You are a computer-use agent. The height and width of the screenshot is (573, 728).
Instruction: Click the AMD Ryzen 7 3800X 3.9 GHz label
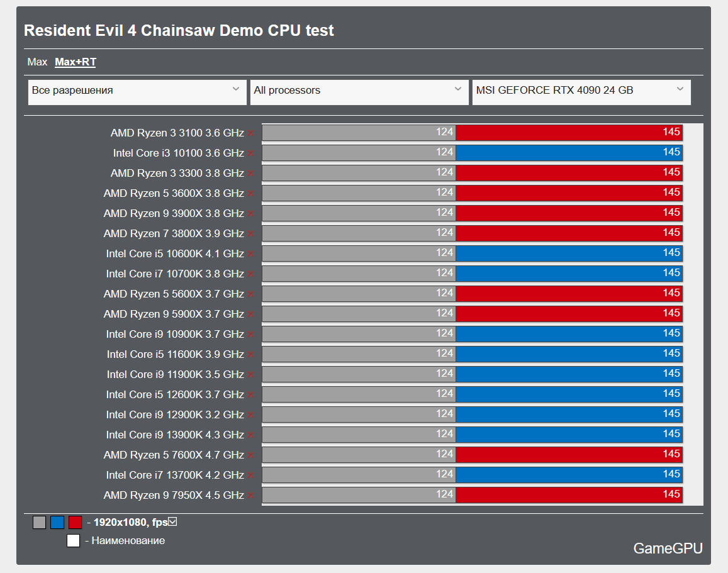(174, 234)
